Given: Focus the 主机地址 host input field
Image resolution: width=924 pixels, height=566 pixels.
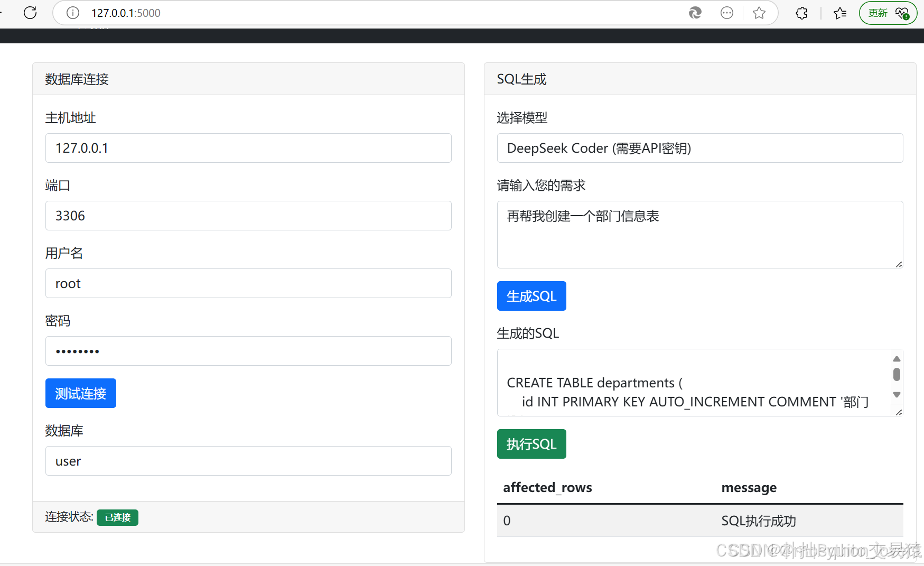Looking at the screenshot, I should 248,148.
